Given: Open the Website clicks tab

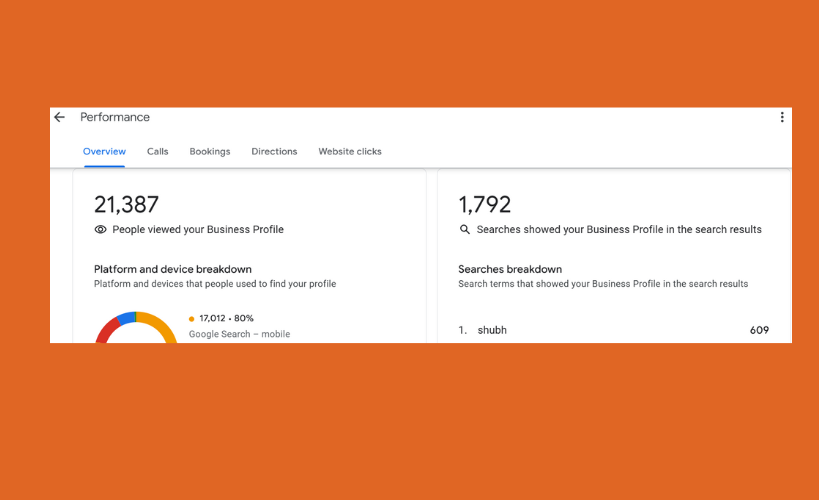Looking at the screenshot, I should [x=350, y=152].
